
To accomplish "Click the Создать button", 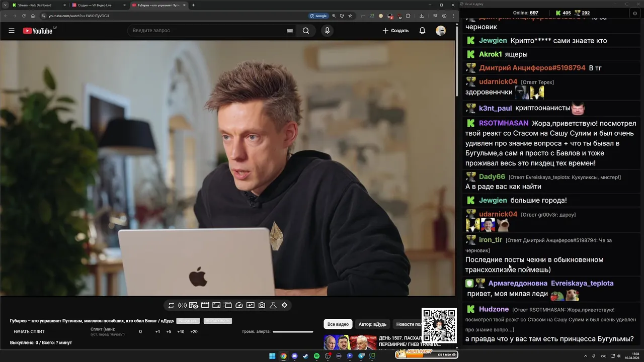I will point(395,31).
